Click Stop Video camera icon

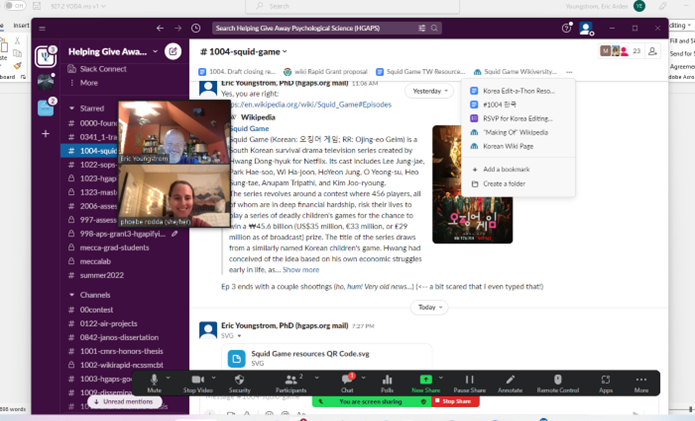[x=197, y=381]
